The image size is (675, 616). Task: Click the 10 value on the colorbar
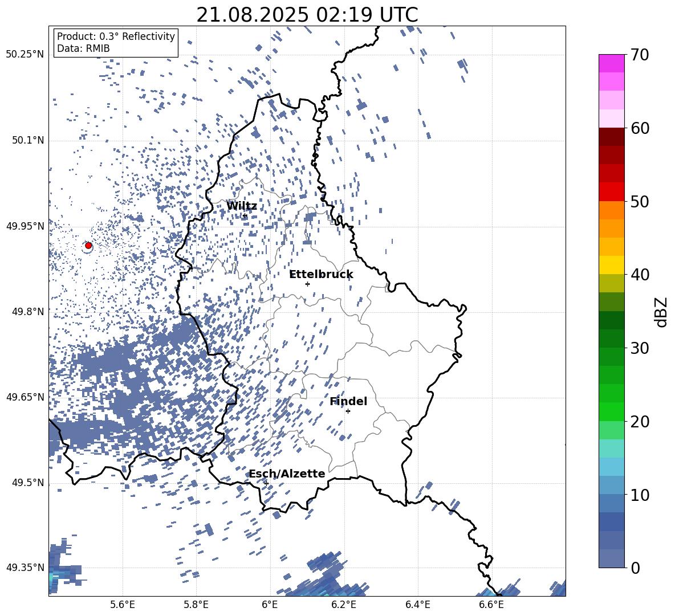tap(640, 495)
